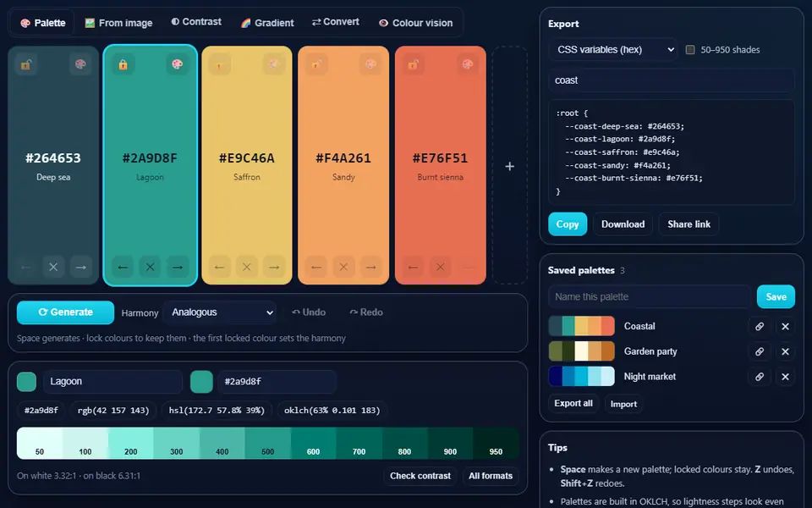Delete the Coastal saved palette
The height and width of the screenshot is (508, 812).
(785, 326)
